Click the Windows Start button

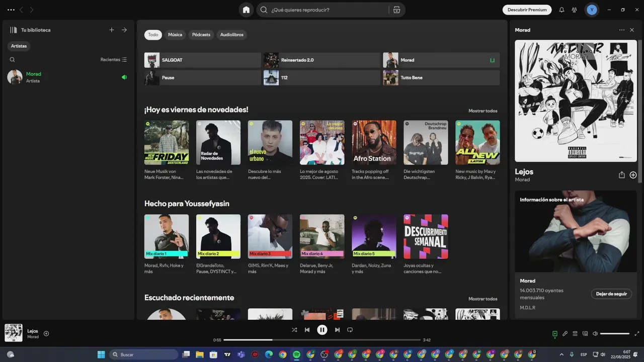[x=101, y=354]
